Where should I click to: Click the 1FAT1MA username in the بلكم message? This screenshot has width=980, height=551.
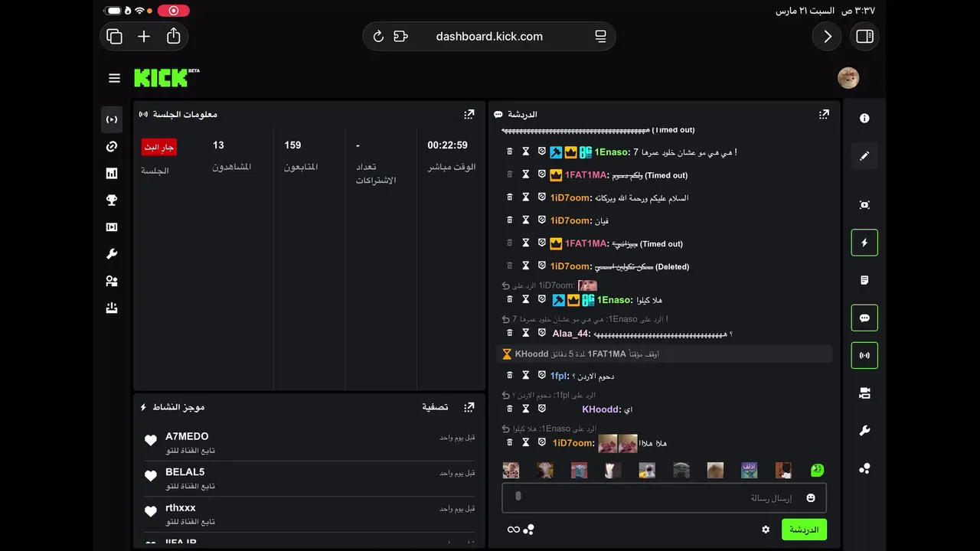click(586, 175)
